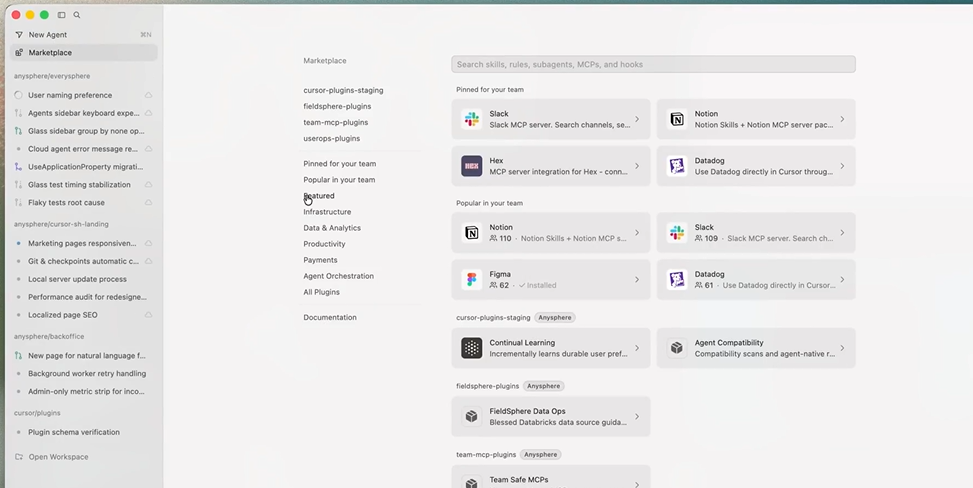Click the Figma plugin logo

tap(471, 280)
